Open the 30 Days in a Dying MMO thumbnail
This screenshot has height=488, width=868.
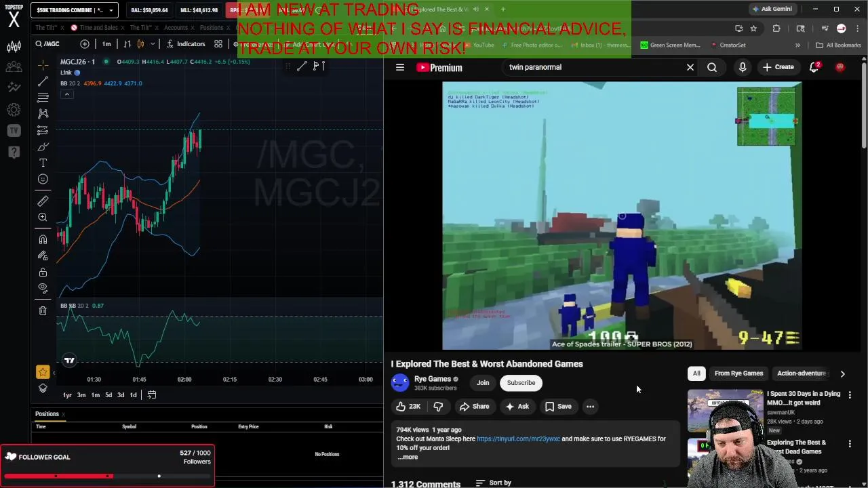click(x=725, y=410)
